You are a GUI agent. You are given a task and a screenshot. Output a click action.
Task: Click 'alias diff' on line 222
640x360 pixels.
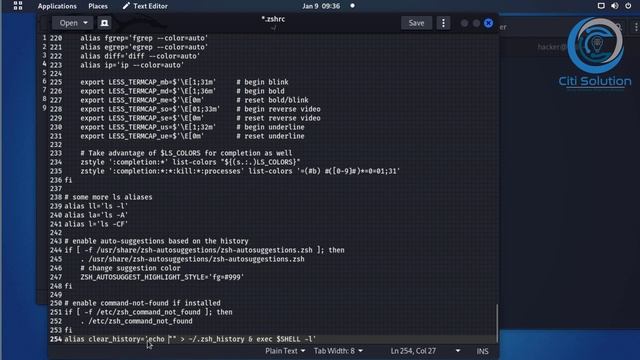click(140, 56)
